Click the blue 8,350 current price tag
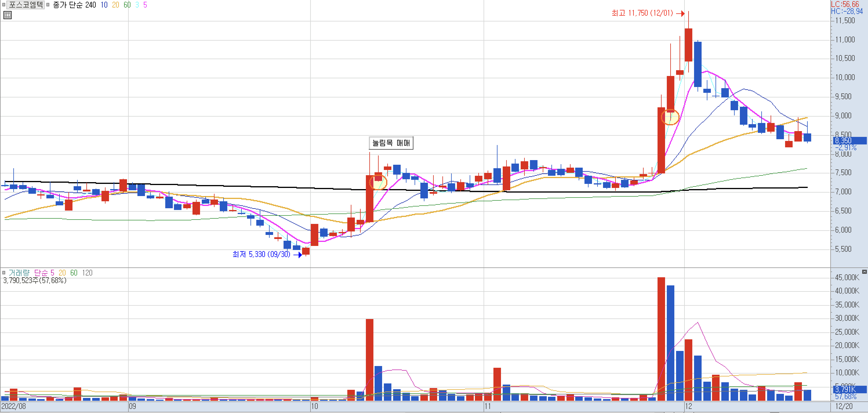Image resolution: width=868 pixels, height=413 pixels. point(849,140)
